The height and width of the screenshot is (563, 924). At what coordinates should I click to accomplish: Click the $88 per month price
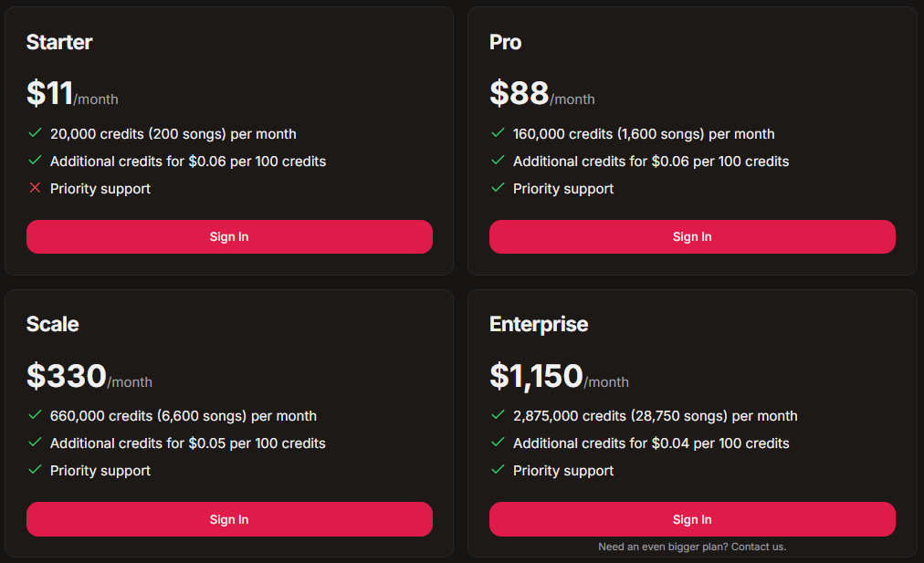point(542,93)
